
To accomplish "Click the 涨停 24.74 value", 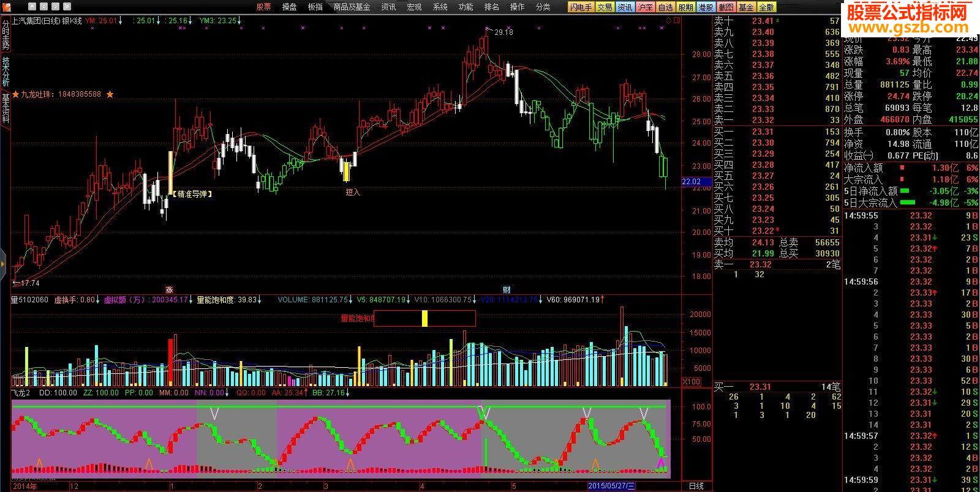I will pyautogui.click(x=899, y=97).
